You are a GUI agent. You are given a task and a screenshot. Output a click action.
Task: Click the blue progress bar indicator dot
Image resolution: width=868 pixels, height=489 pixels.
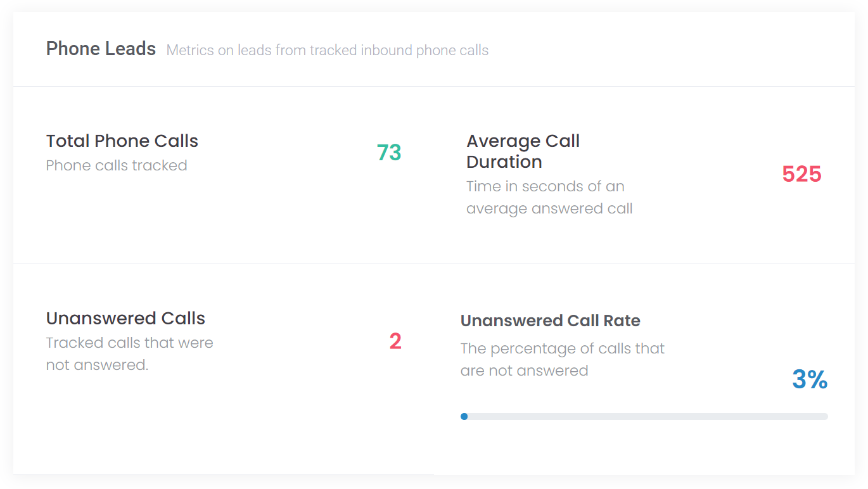[464, 416]
